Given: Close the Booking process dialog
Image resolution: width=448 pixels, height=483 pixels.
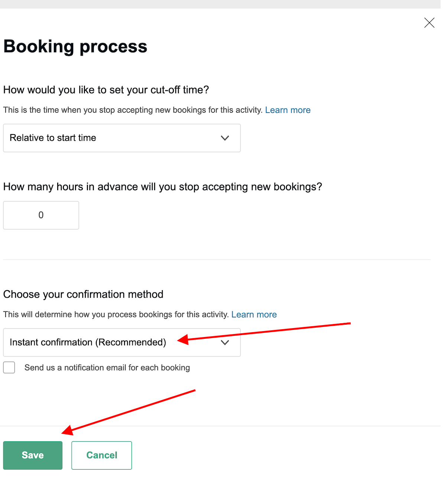Looking at the screenshot, I should click(x=429, y=23).
